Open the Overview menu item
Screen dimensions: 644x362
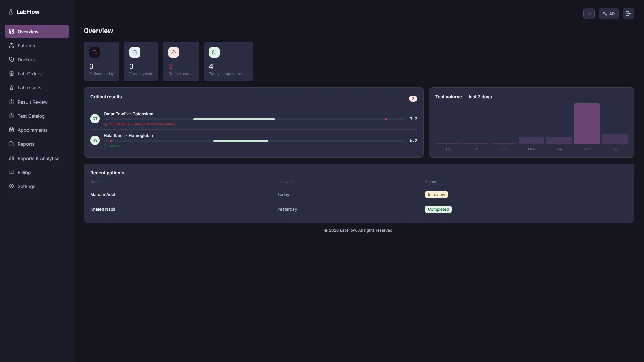click(x=37, y=31)
